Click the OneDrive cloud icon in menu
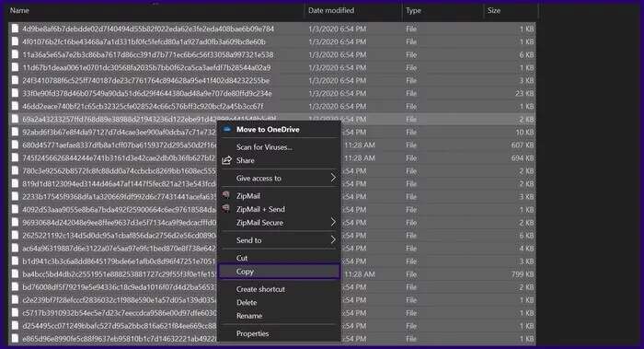The image size is (644, 349). tap(226, 129)
